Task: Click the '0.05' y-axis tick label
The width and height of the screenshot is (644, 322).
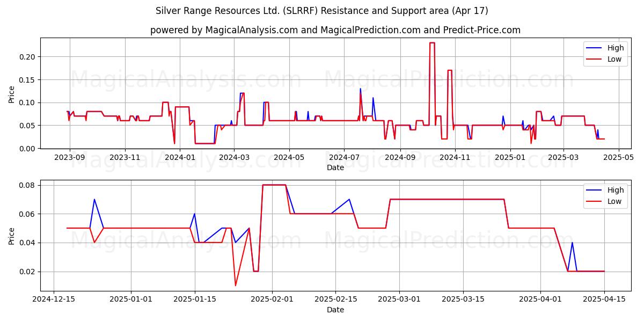Action: click(27, 126)
